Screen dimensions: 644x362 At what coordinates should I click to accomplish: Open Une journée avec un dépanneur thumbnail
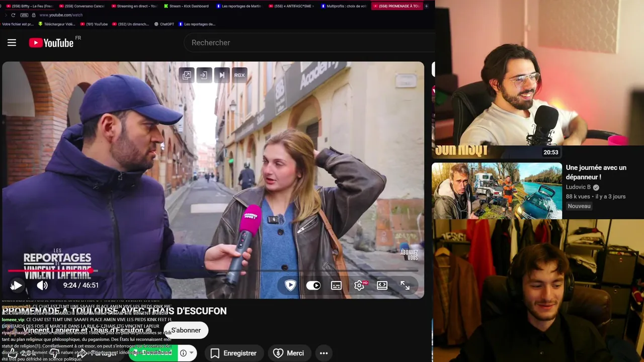(x=497, y=191)
